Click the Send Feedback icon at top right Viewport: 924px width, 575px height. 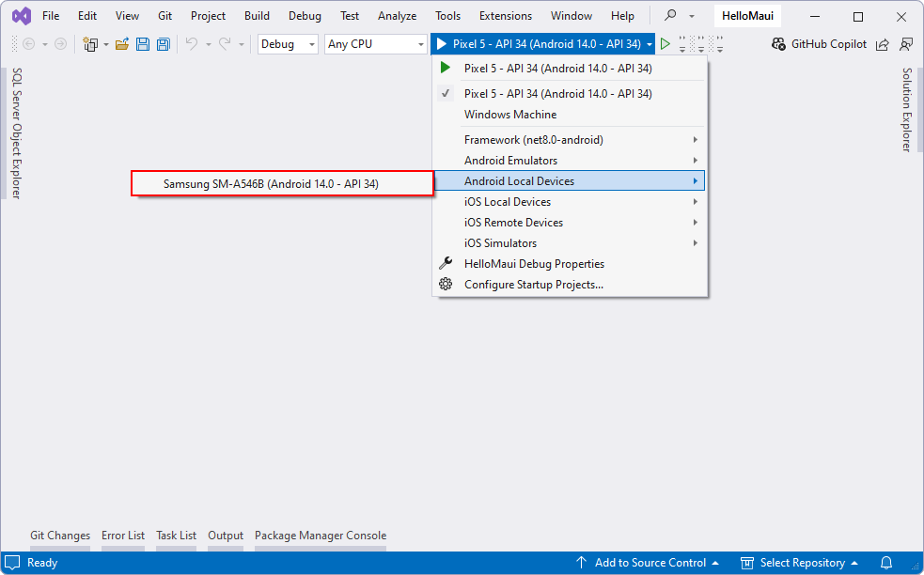pos(906,44)
